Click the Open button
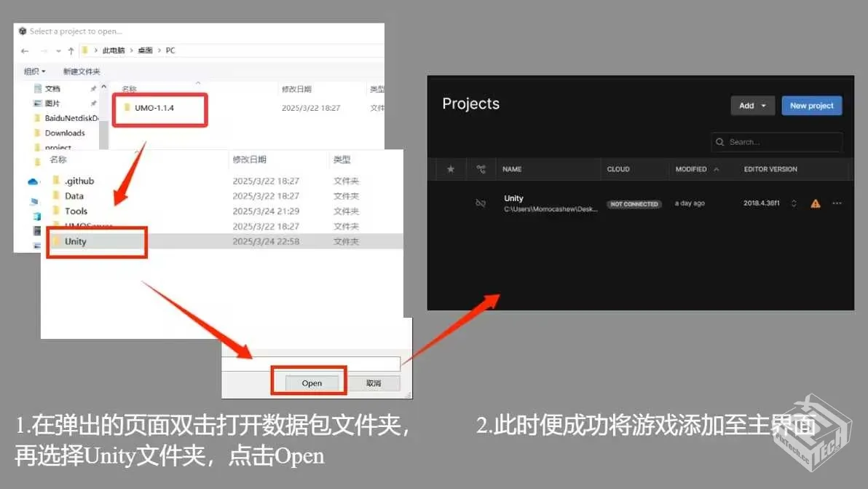Viewport: 868px width, 489px height. click(311, 383)
